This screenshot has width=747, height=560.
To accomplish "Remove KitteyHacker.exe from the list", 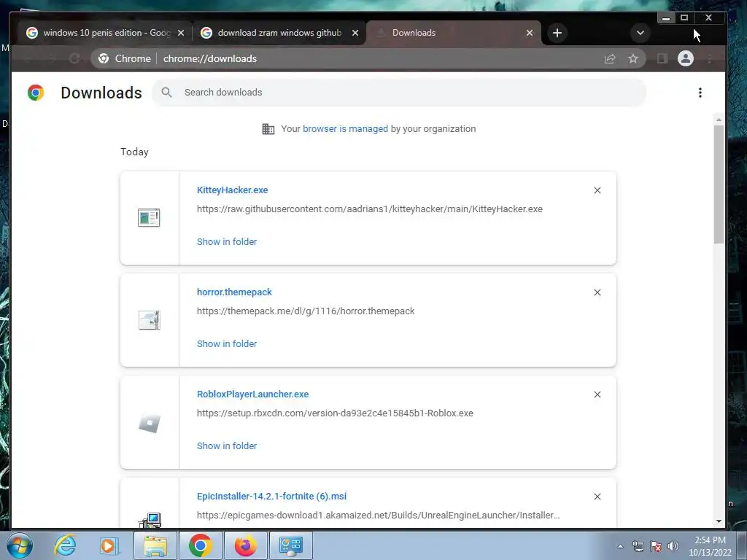I will click(597, 190).
